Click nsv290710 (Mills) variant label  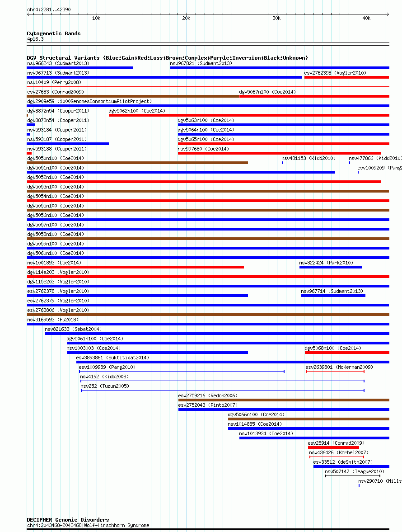pos(380,481)
